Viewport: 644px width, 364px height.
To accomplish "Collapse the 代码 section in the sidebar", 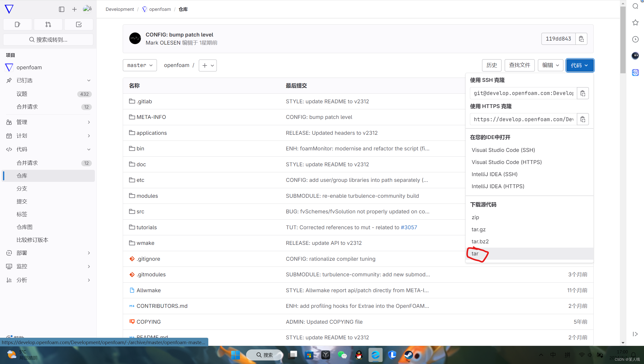I will 89,149.
